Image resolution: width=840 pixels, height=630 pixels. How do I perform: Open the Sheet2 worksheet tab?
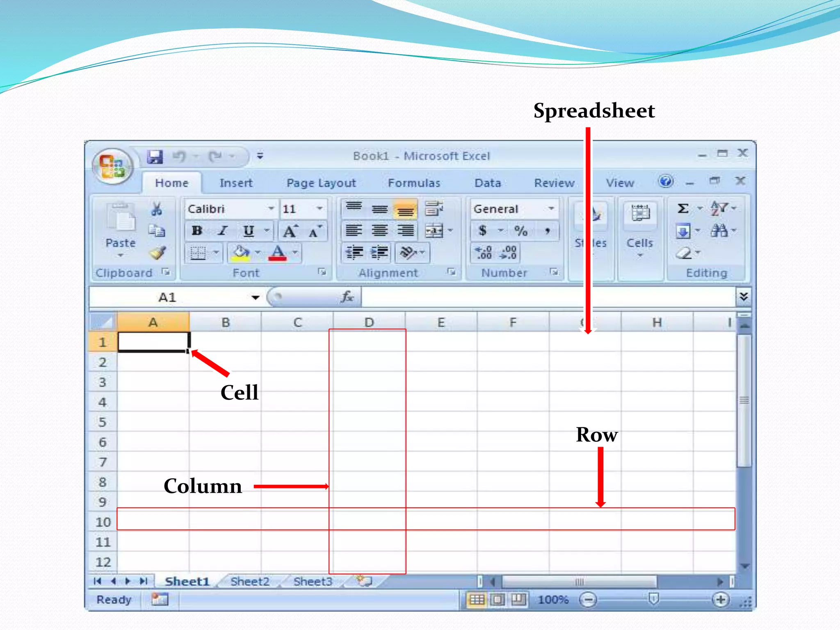pyautogui.click(x=249, y=581)
